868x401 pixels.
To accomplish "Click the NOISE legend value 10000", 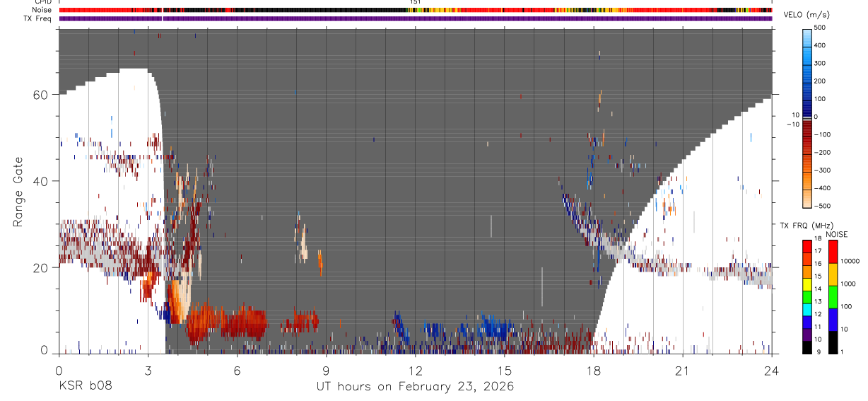I will (x=851, y=261).
